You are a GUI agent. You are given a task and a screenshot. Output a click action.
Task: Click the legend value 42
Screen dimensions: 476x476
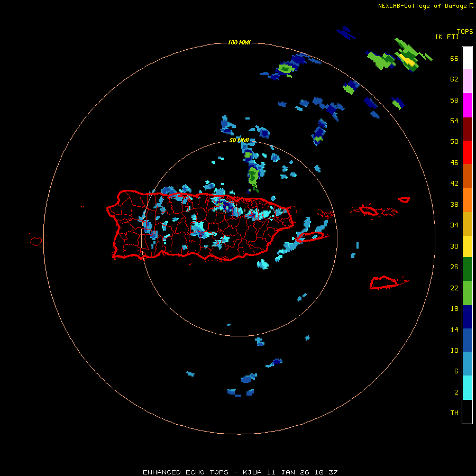pos(454,184)
